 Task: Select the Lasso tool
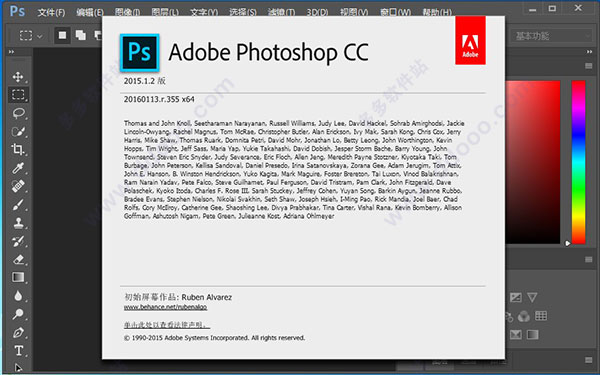[x=18, y=113]
